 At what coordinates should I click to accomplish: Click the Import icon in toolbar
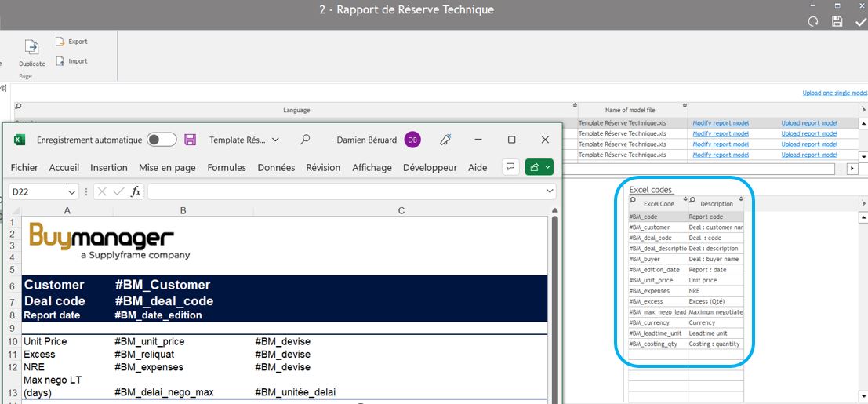[60, 61]
